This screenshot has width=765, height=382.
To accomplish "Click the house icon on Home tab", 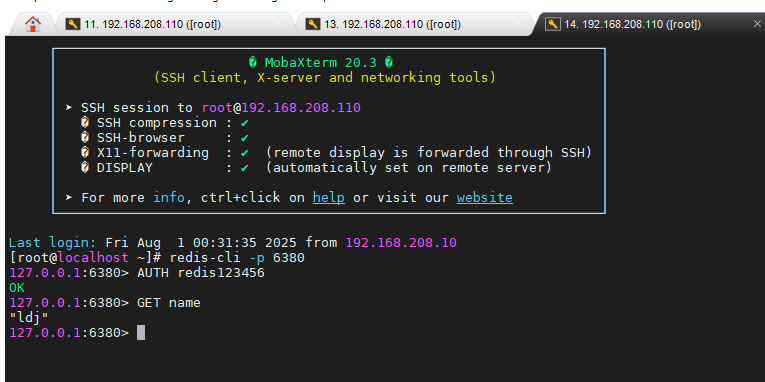I will pos(33,24).
